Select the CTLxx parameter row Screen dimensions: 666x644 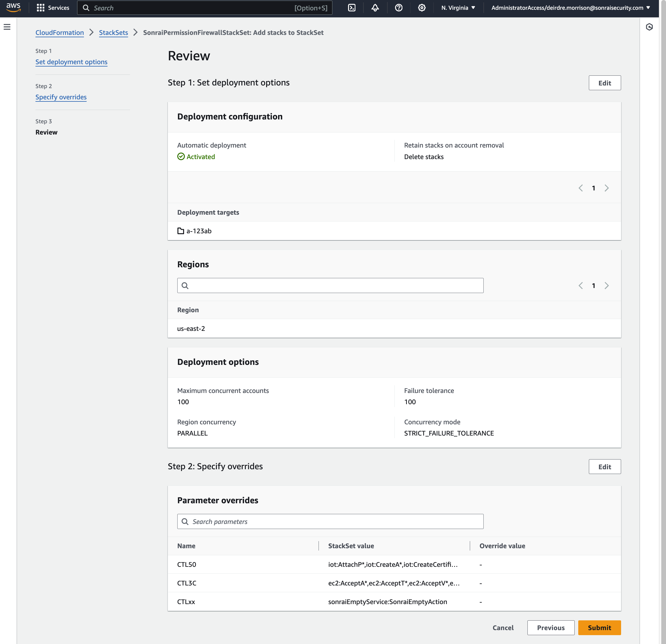click(394, 602)
